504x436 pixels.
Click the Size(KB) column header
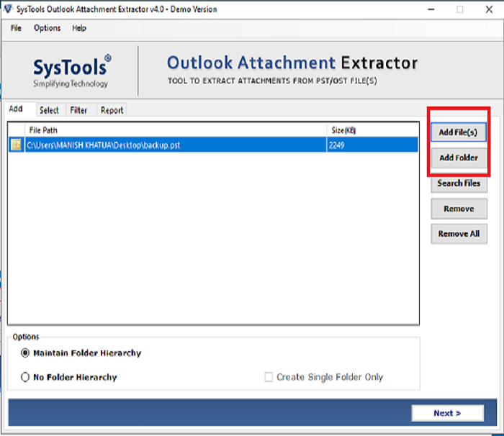click(x=372, y=130)
